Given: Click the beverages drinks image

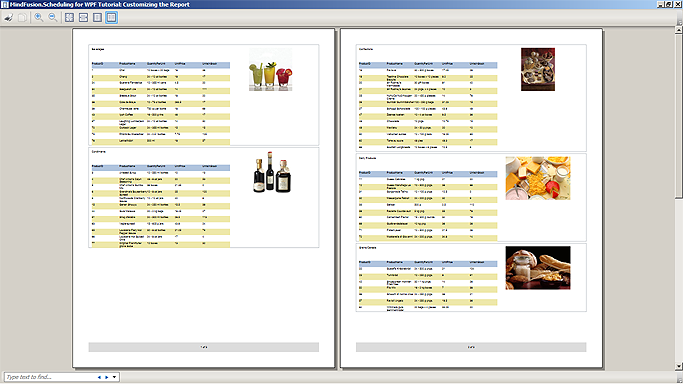Looking at the screenshot, I should [270, 70].
